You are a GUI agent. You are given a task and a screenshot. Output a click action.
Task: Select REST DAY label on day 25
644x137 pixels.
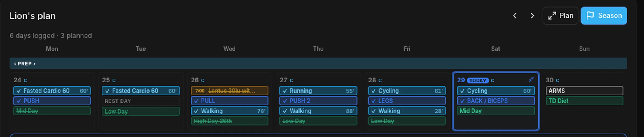pos(118,101)
